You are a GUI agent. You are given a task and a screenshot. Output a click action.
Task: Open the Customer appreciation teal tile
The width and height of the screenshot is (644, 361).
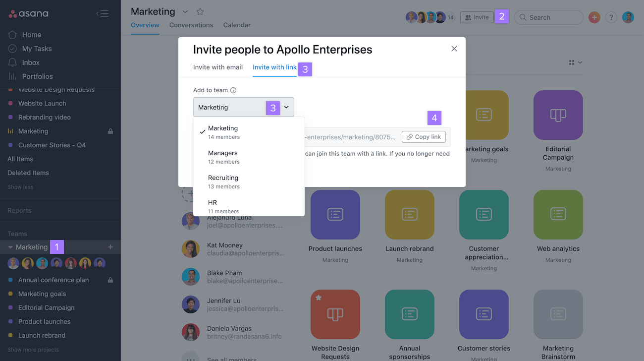coord(484,215)
